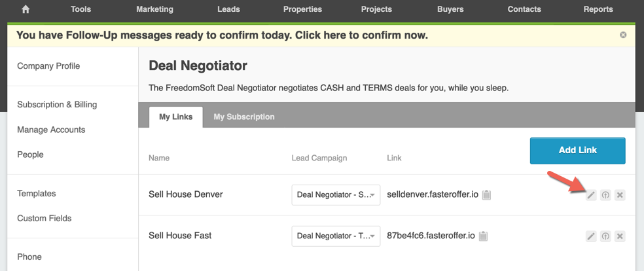Select the My Links tab
The height and width of the screenshot is (271, 644).
pos(176,117)
